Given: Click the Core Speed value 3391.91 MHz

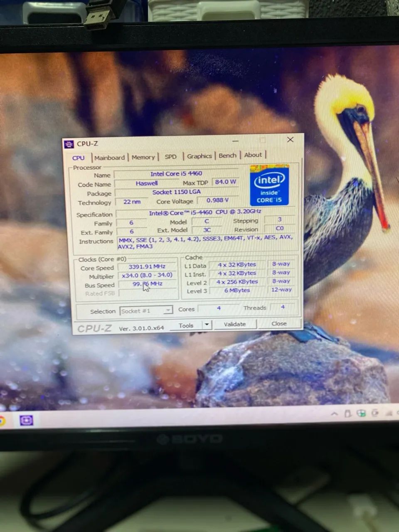Looking at the screenshot, I should point(147,267).
